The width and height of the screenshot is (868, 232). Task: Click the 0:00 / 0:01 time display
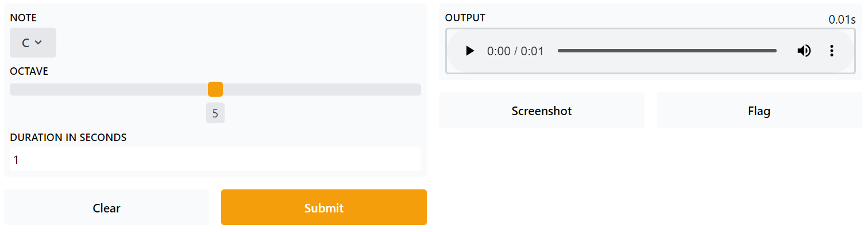(x=515, y=51)
